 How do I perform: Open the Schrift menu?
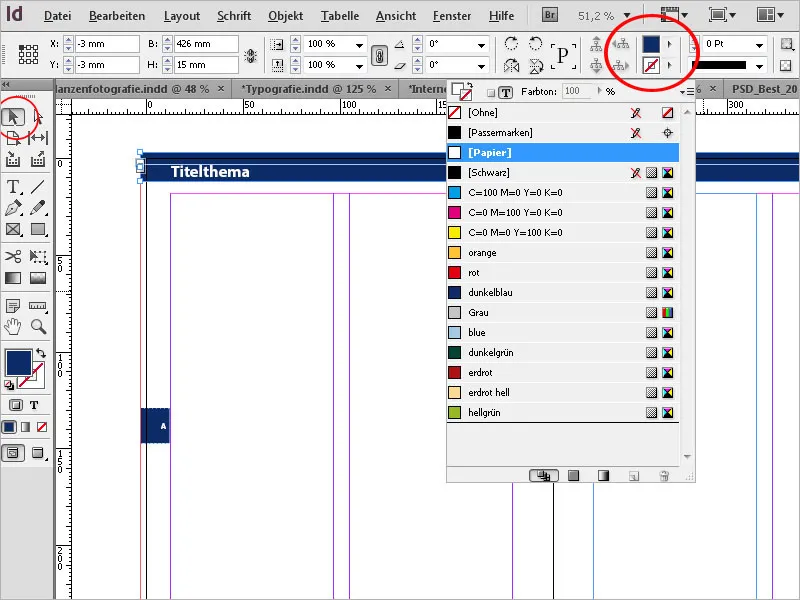tap(234, 15)
